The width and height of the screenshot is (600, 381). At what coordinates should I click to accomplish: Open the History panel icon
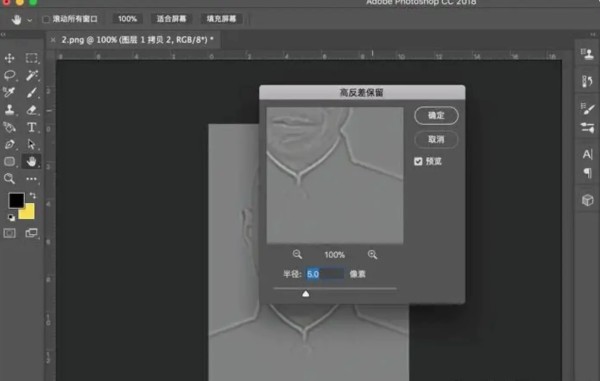tap(588, 81)
